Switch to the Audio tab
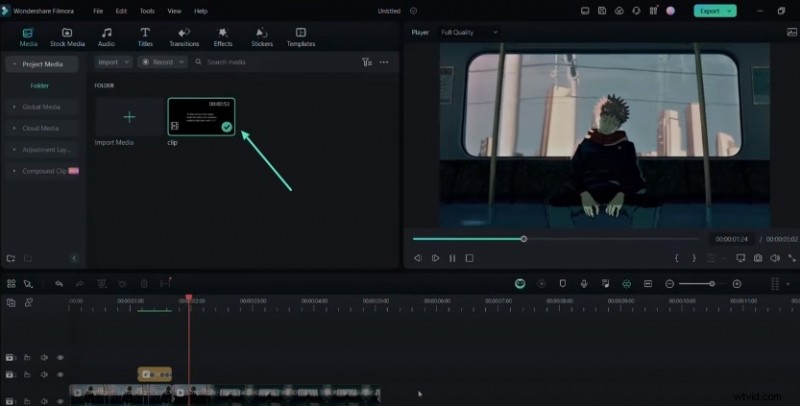 pos(106,37)
